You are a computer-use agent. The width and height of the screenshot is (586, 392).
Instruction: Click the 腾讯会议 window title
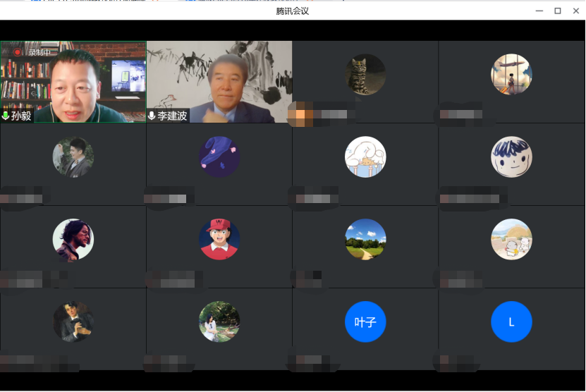[293, 11]
